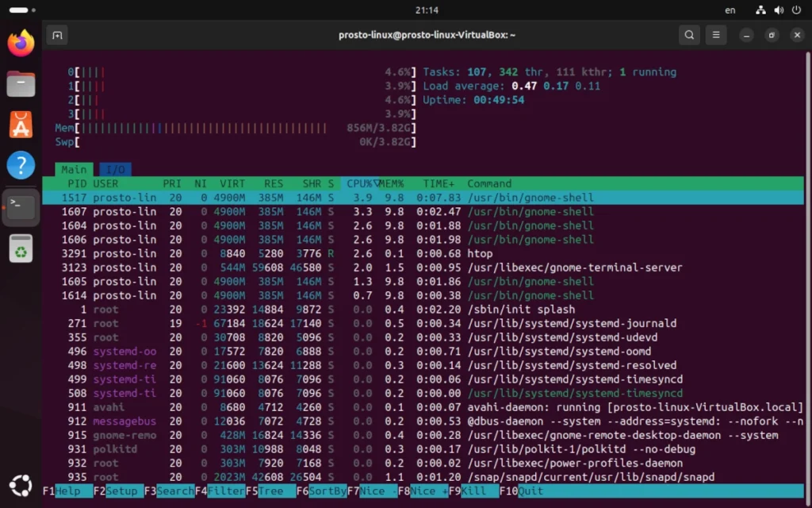Sort by the VIRT column header
Viewport: 812px width, 508px height.
tap(232, 183)
